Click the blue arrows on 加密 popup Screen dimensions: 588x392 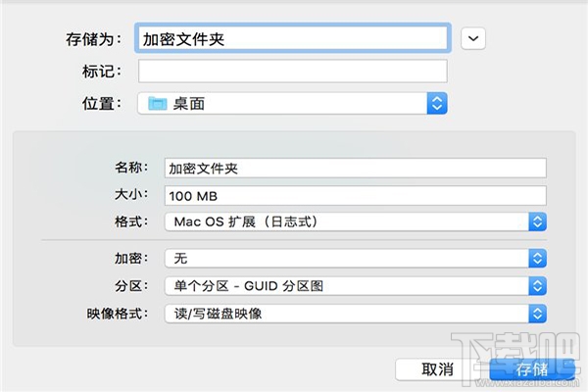pyautogui.click(x=537, y=258)
